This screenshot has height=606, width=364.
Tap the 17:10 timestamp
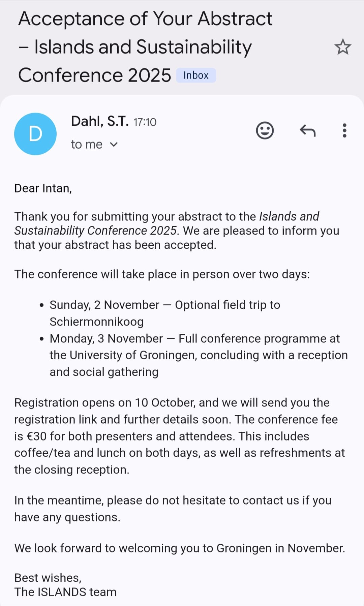[145, 122]
